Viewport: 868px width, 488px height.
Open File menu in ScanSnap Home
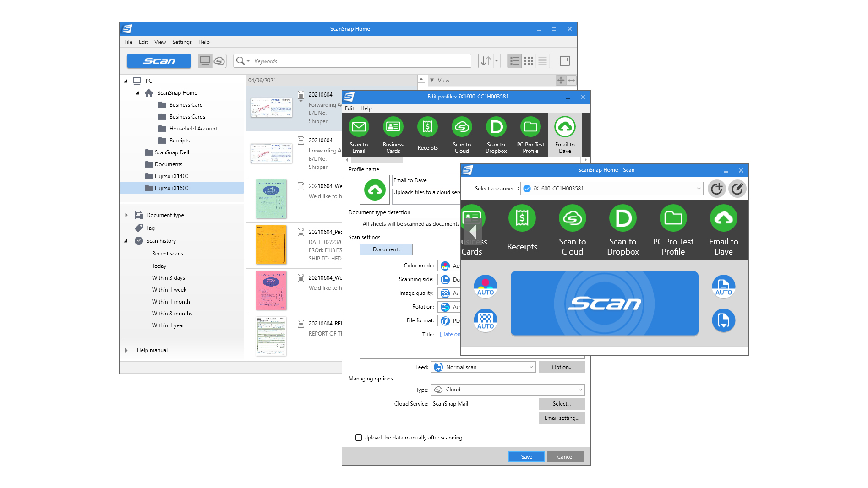point(128,42)
